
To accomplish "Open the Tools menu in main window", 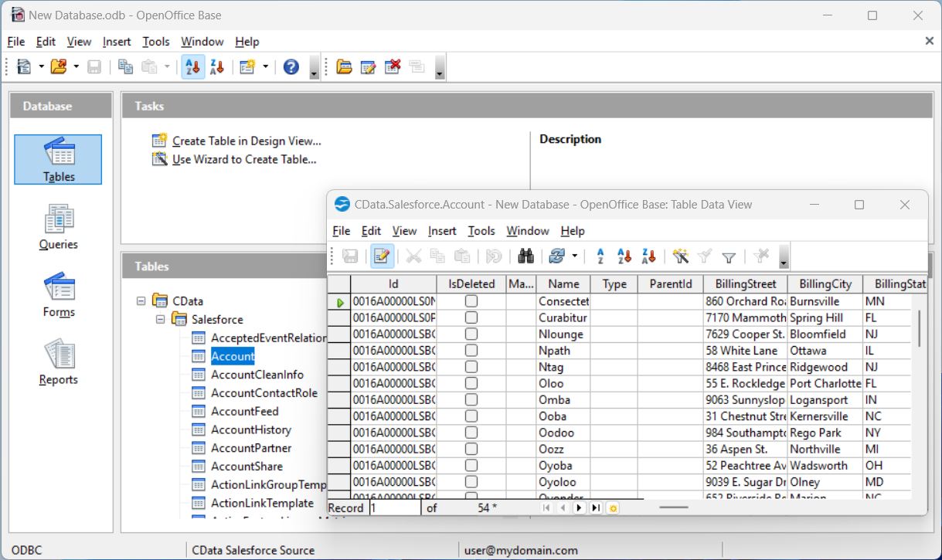I will [x=155, y=42].
